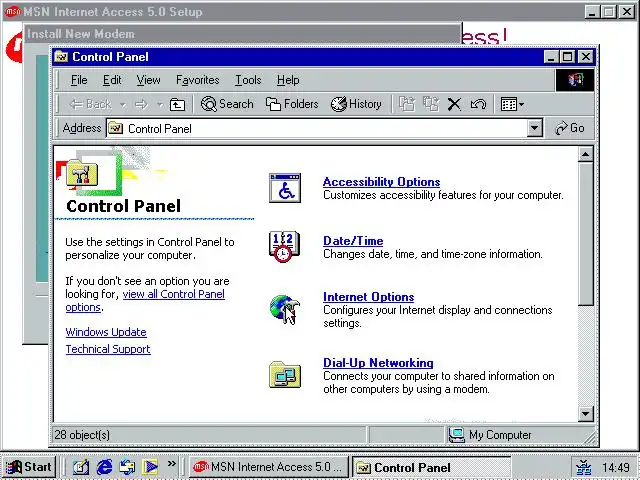
Task: Expand the Forward history dropdown arrow
Action: coord(160,105)
